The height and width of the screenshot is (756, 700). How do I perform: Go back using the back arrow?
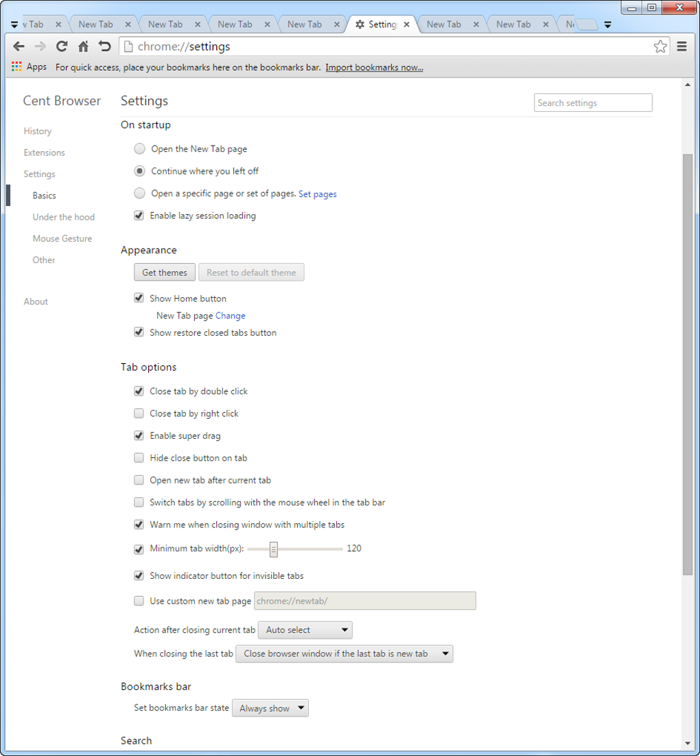pyautogui.click(x=19, y=46)
